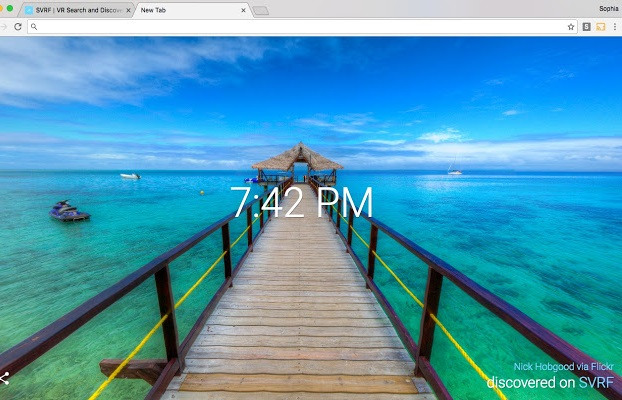
Task: Maximize the window with the green button
Action: click(x=10, y=8)
